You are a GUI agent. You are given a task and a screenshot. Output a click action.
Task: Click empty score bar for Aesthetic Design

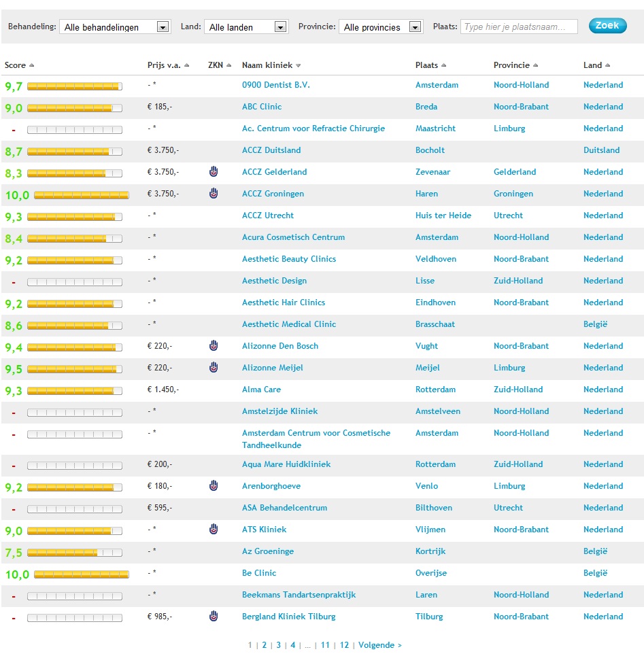click(x=75, y=282)
